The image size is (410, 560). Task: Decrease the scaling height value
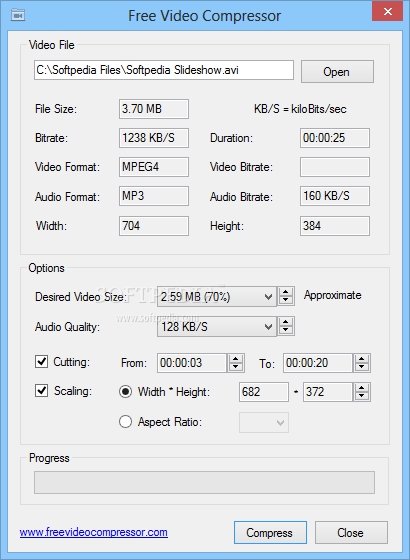tap(362, 396)
